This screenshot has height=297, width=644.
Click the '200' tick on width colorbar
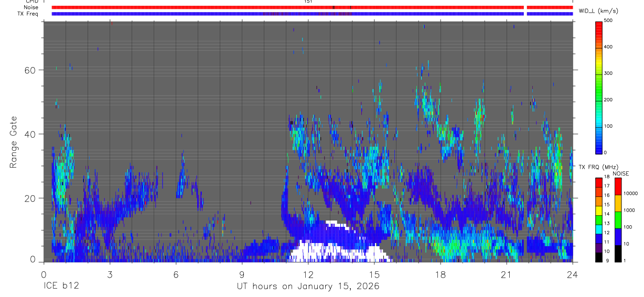(x=608, y=100)
